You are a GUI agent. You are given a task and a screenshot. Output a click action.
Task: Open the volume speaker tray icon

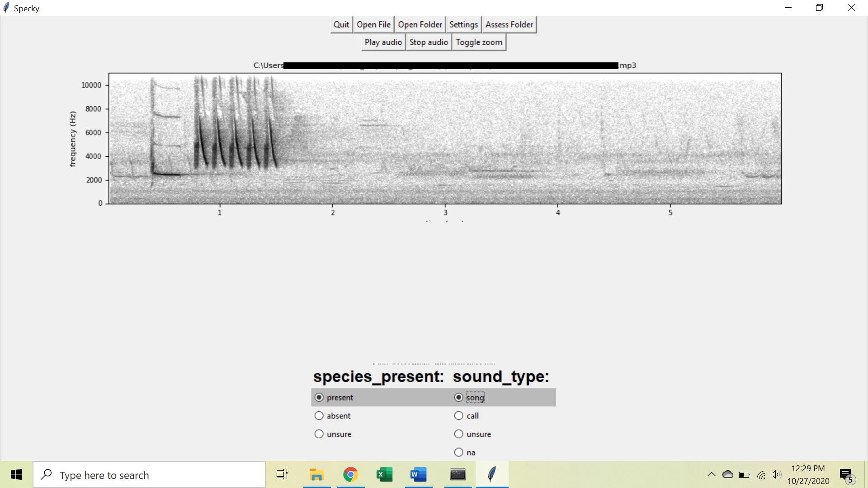coord(776,474)
